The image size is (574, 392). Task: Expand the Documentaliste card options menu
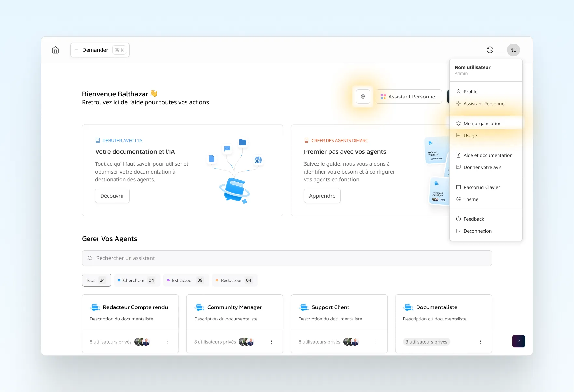(x=480, y=342)
